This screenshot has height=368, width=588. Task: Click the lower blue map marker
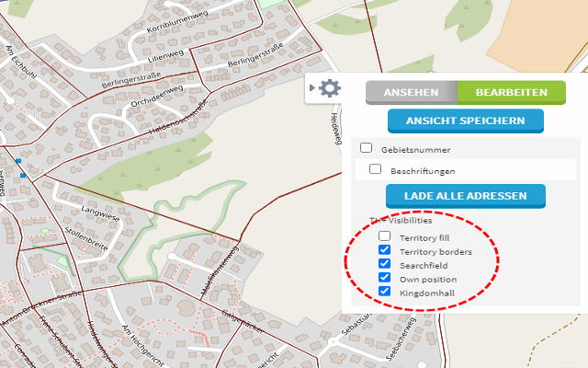coord(21,174)
